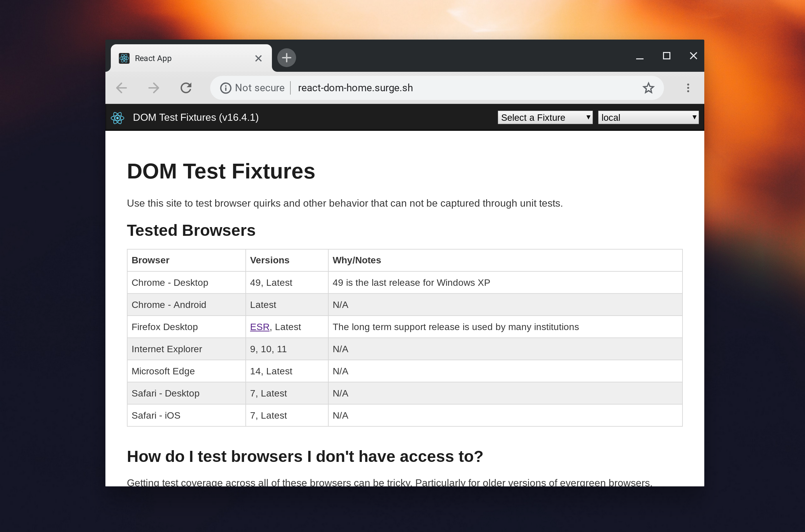805x532 pixels.
Task: Close the React App tab
Action: tap(258, 58)
